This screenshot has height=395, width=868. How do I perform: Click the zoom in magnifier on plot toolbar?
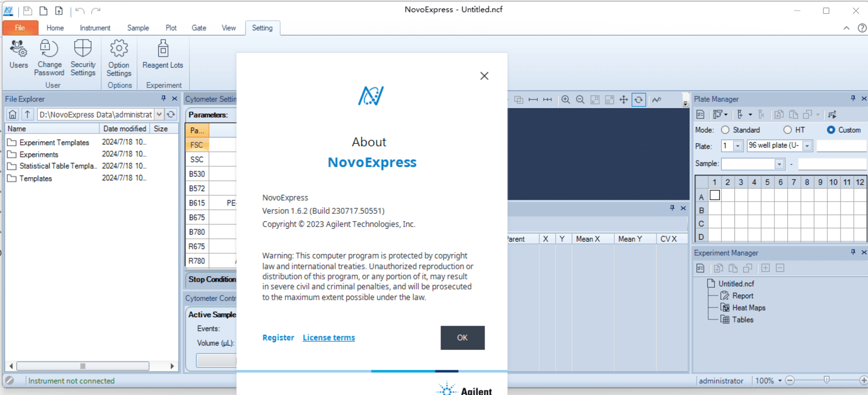(x=566, y=100)
